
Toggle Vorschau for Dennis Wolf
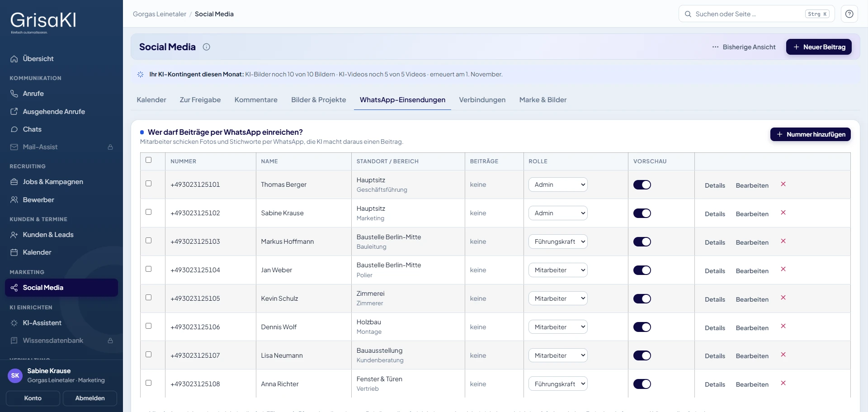point(642,327)
